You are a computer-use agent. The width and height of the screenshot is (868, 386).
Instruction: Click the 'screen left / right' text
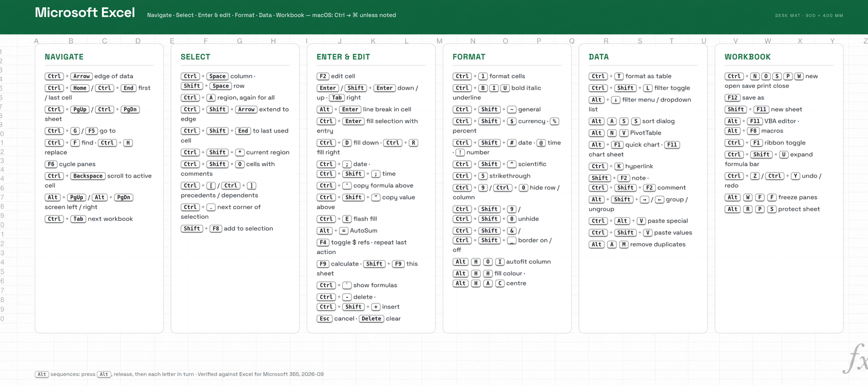tap(71, 207)
